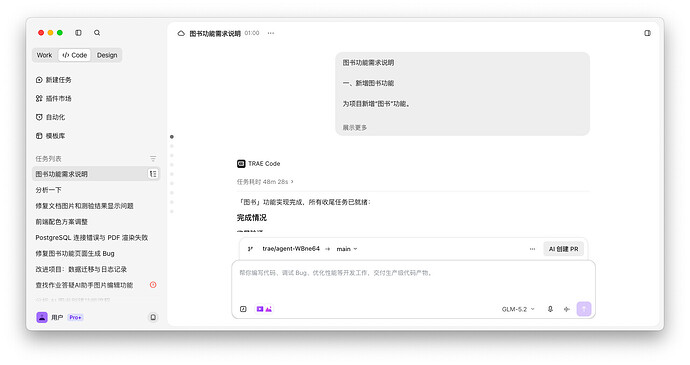Viewport: 690px width, 365px height.
Task: Open the main target branch dropdown
Action: click(x=347, y=249)
